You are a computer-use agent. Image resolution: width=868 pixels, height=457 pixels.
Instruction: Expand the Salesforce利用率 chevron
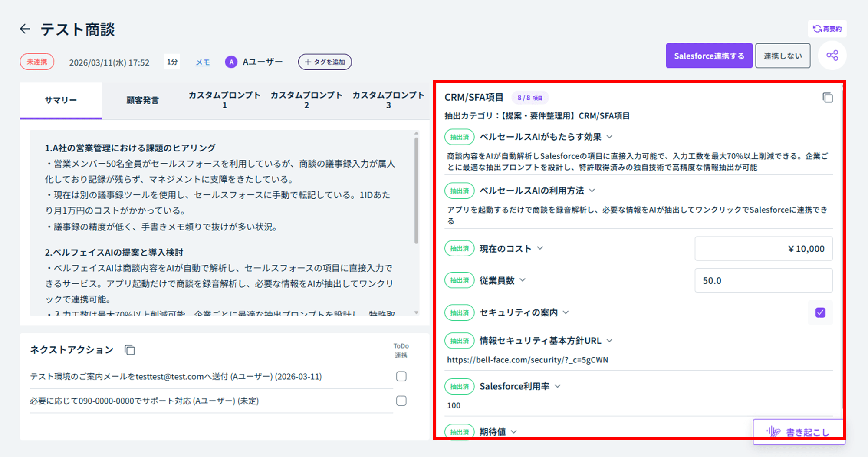pos(558,386)
